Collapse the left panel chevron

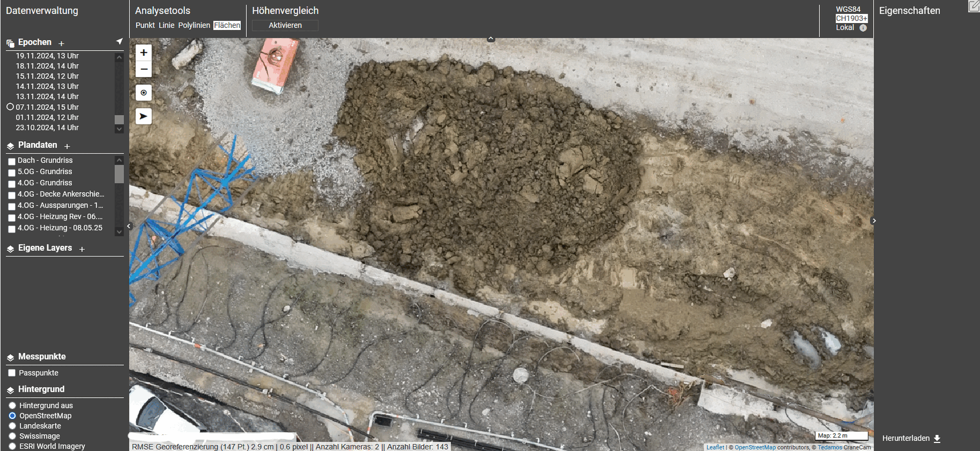pos(129,227)
